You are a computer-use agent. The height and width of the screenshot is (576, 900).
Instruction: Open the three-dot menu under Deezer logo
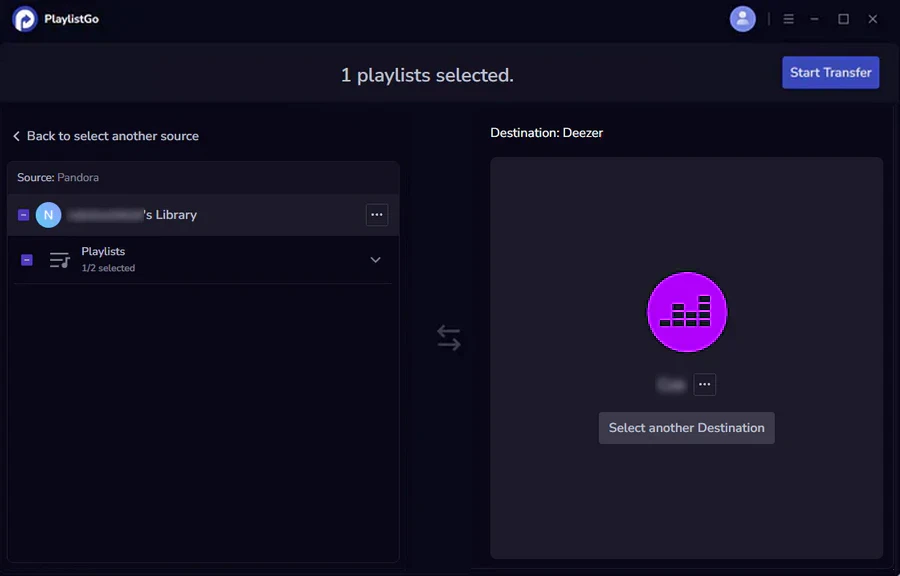tap(704, 384)
